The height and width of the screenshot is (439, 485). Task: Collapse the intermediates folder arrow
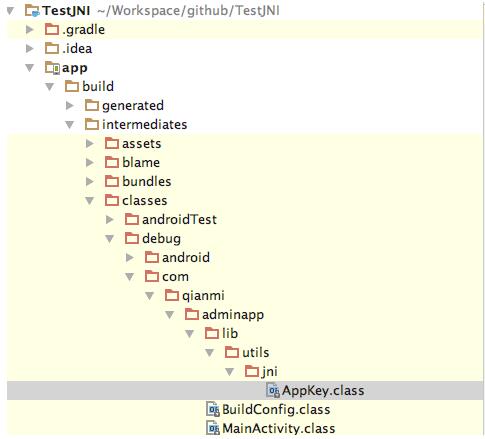click(x=70, y=125)
